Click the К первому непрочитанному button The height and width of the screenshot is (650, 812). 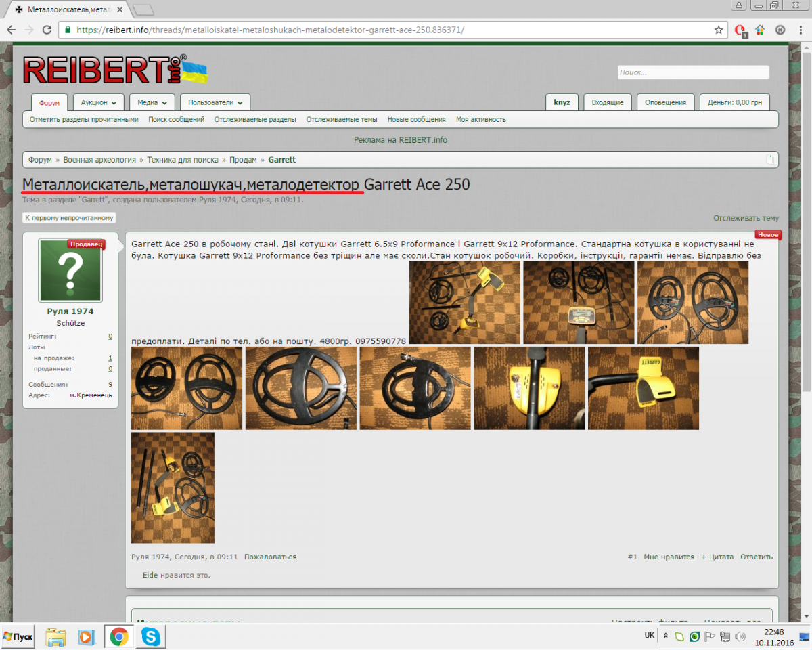[69, 218]
